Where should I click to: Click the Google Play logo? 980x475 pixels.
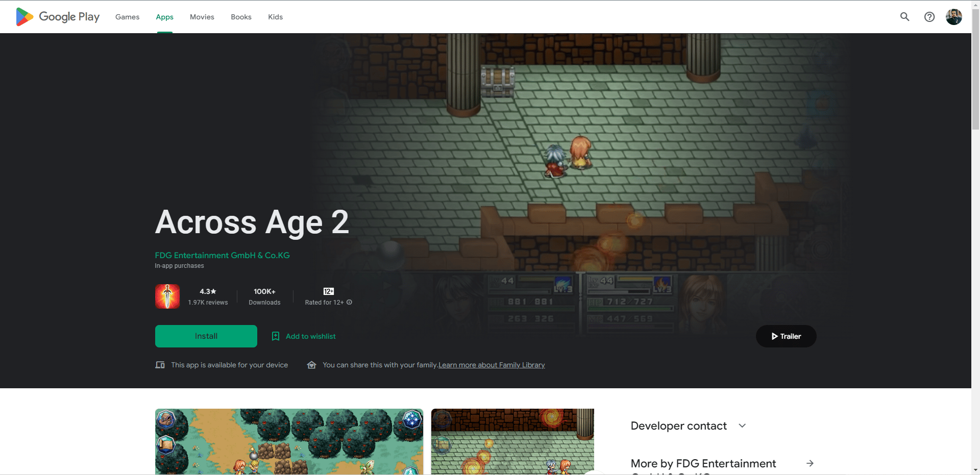tap(58, 17)
